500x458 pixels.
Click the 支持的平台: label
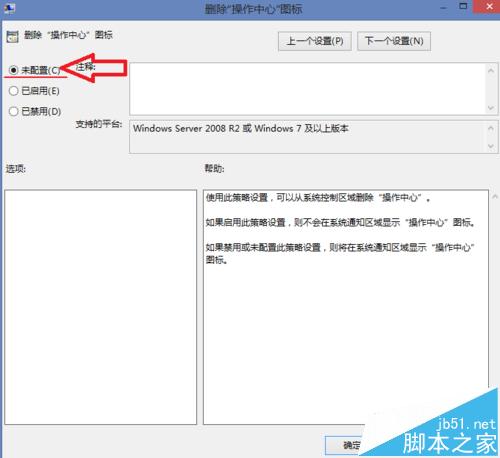pos(99,124)
